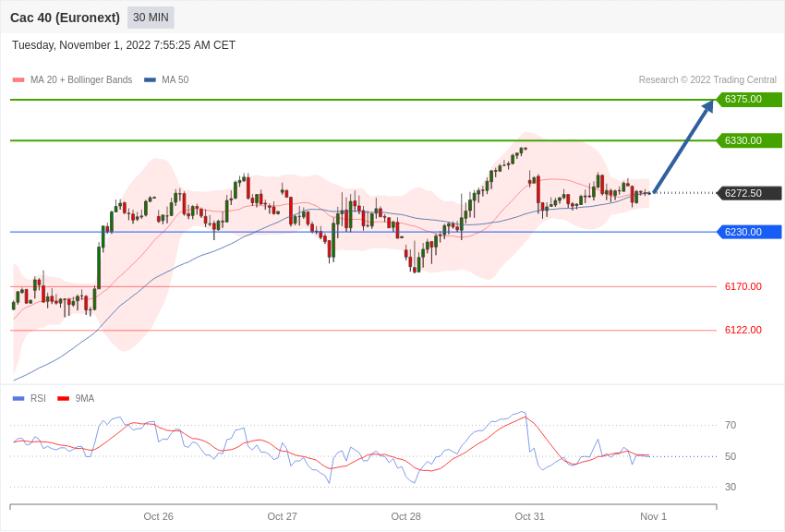Click the date and time text line
This screenshot has width=785, height=532.
point(124,45)
